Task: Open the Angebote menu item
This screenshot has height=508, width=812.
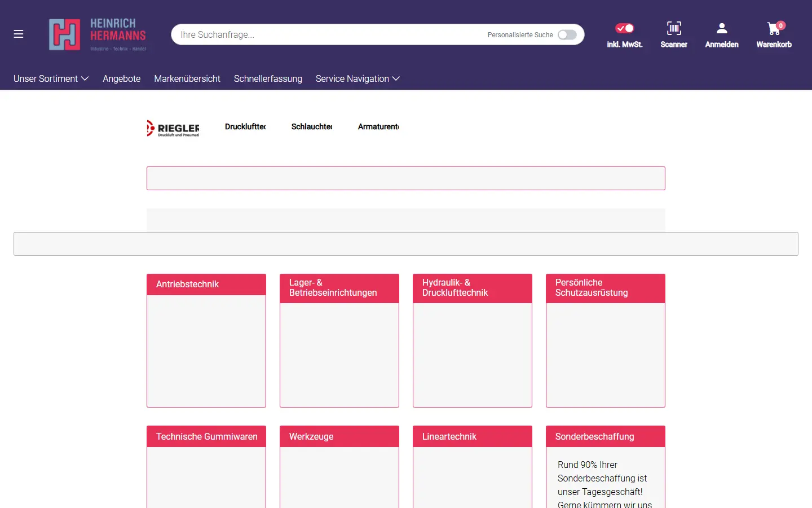Action: [122, 78]
